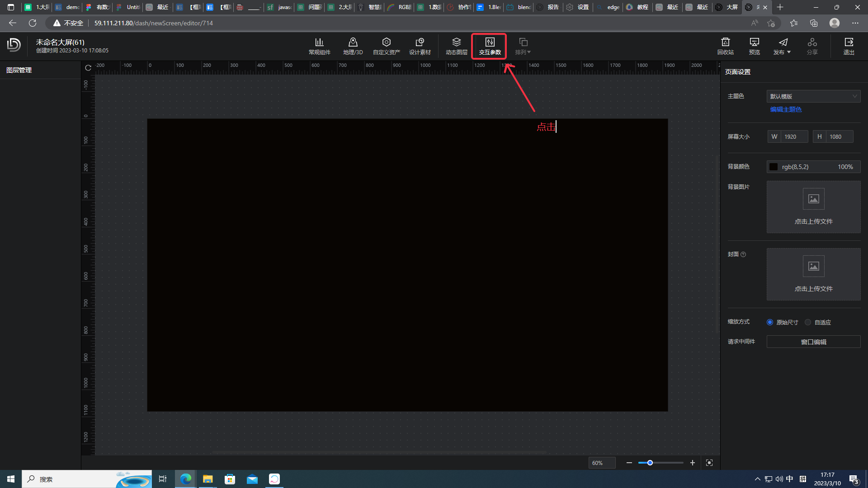Click the ruler refresh icon
868x488 pixels.
(88, 68)
